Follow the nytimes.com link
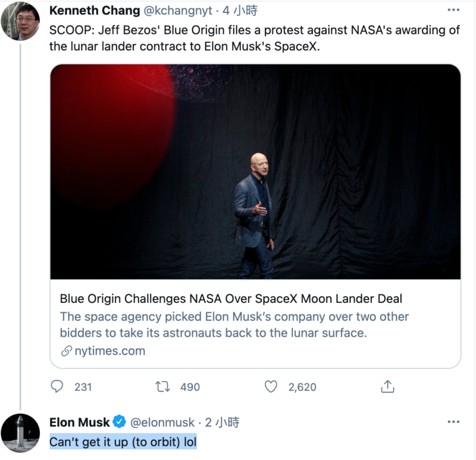Screen dimensions: 476x460 110,351
